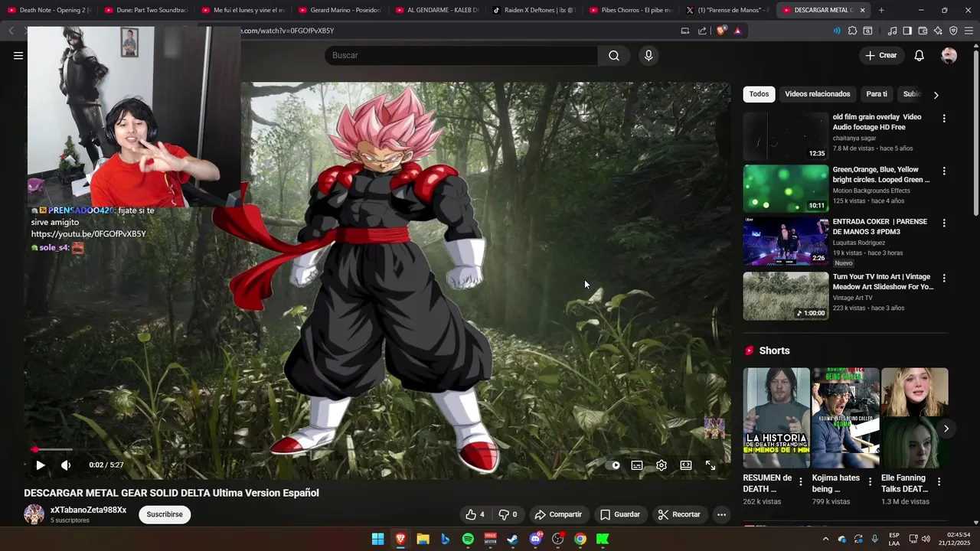
Task: Toggle subtitles in the video player
Action: [x=637, y=465]
